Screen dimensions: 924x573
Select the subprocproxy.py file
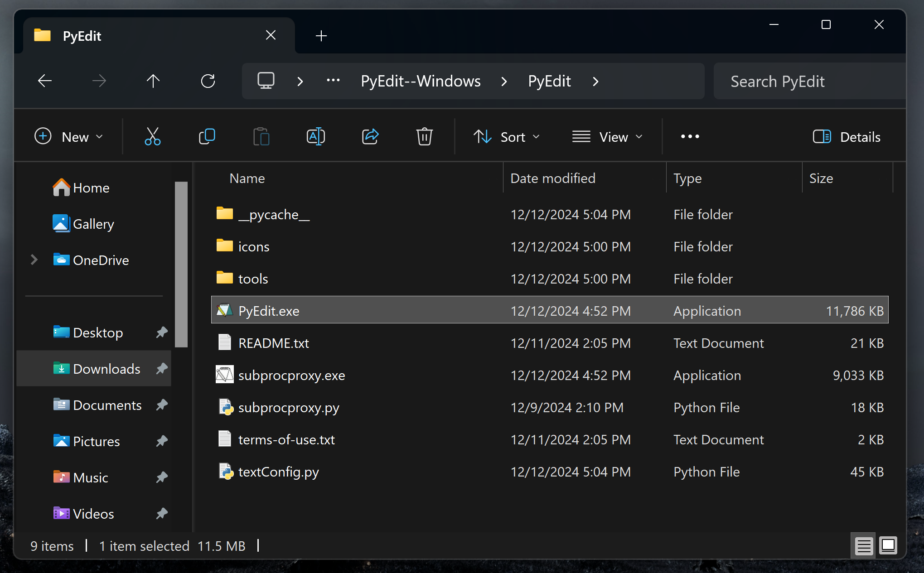pyautogui.click(x=550, y=407)
